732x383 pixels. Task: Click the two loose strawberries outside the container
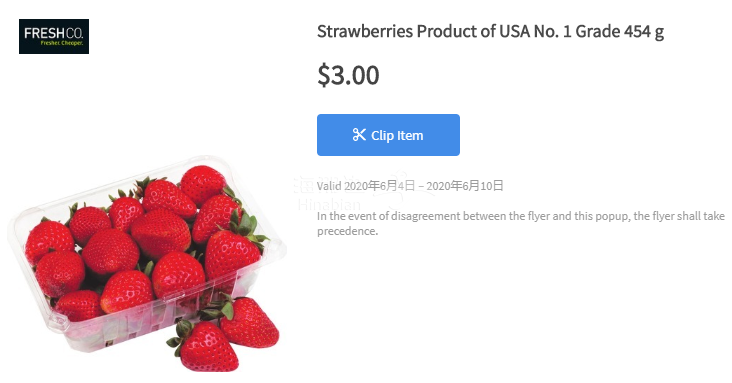click(224, 334)
